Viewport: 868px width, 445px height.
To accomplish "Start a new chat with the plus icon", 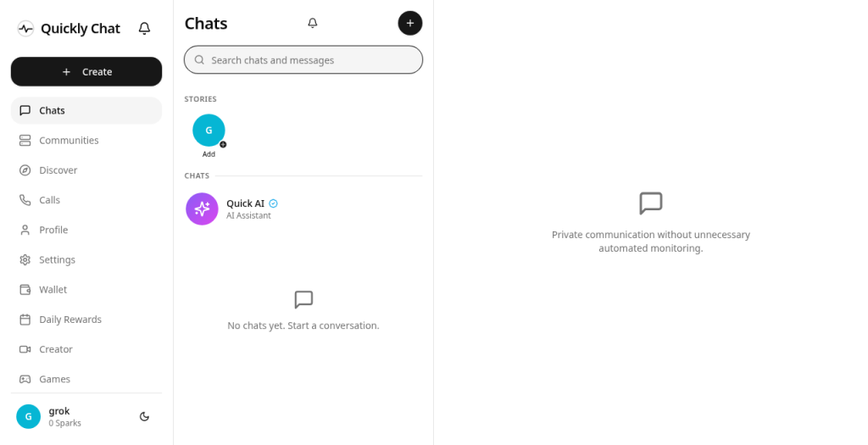I will [410, 23].
